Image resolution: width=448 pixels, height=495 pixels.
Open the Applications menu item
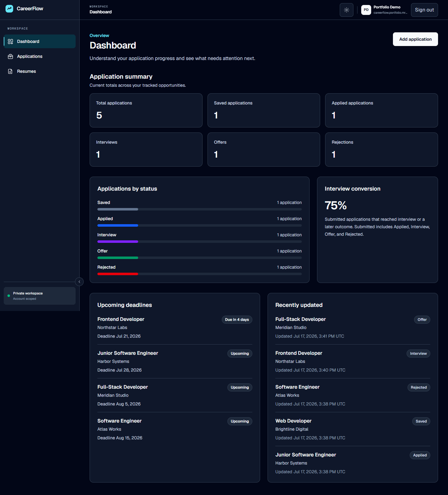point(40,56)
